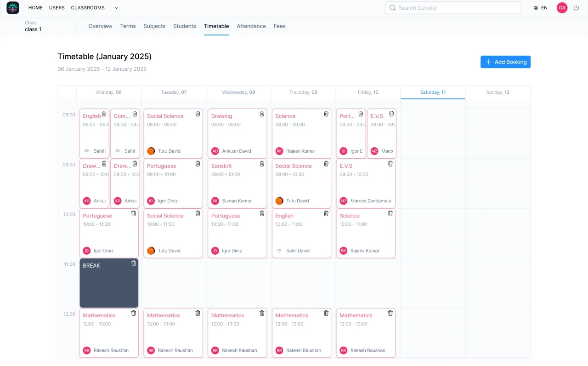This screenshot has height=366, width=588.
Task: Open the EN language selector
Action: tap(541, 8)
